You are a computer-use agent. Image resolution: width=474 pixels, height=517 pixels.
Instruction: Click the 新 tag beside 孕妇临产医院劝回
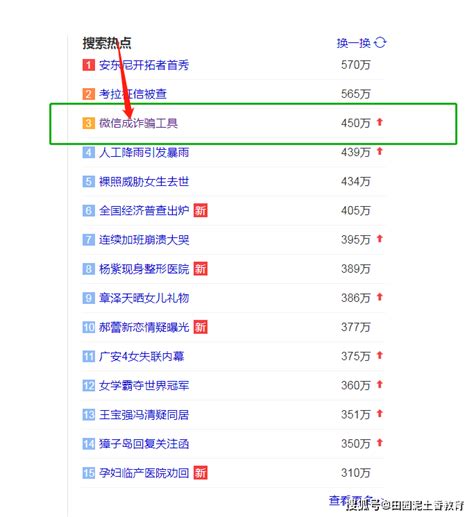[200, 473]
